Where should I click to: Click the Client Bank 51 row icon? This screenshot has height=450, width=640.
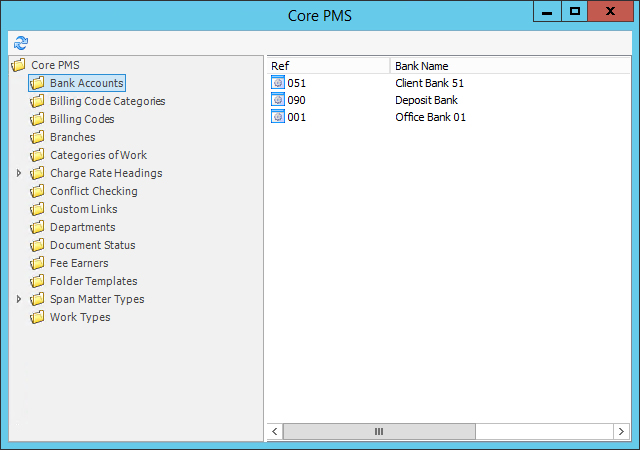click(278, 83)
